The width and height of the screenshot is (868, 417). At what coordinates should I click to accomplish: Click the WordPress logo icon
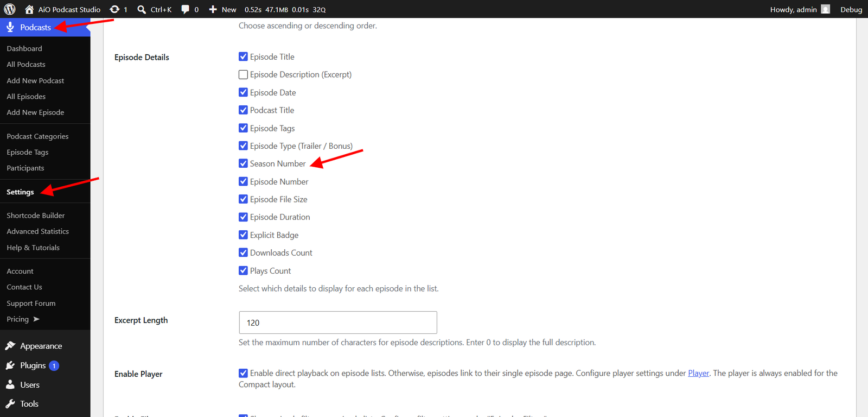[x=10, y=9]
